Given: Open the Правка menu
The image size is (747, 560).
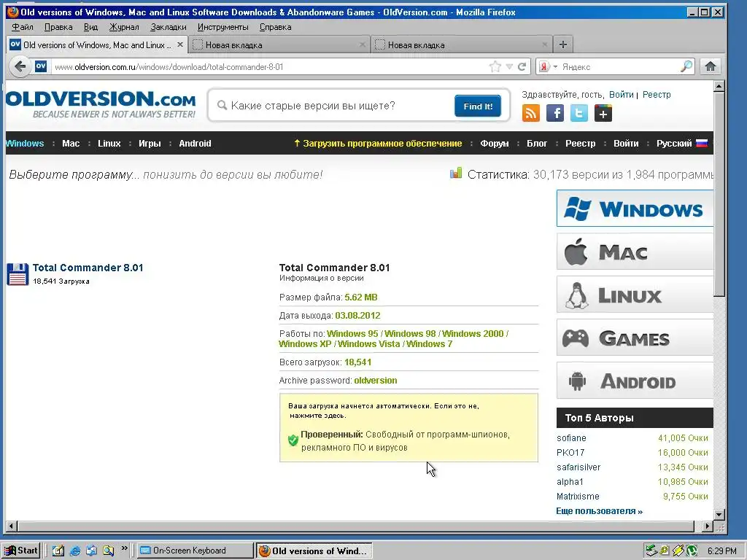Looking at the screenshot, I should point(58,27).
